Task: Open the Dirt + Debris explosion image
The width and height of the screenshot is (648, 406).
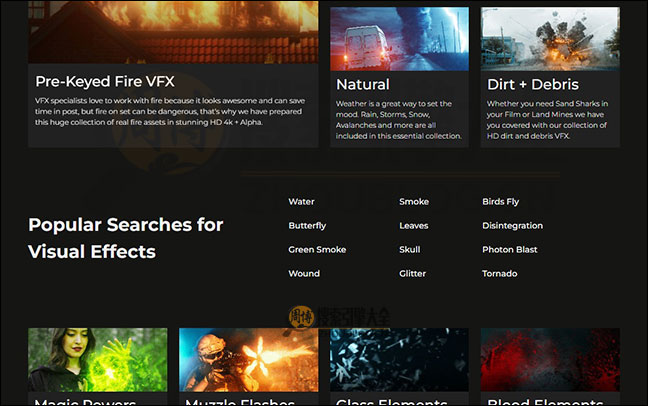Action: coord(550,38)
